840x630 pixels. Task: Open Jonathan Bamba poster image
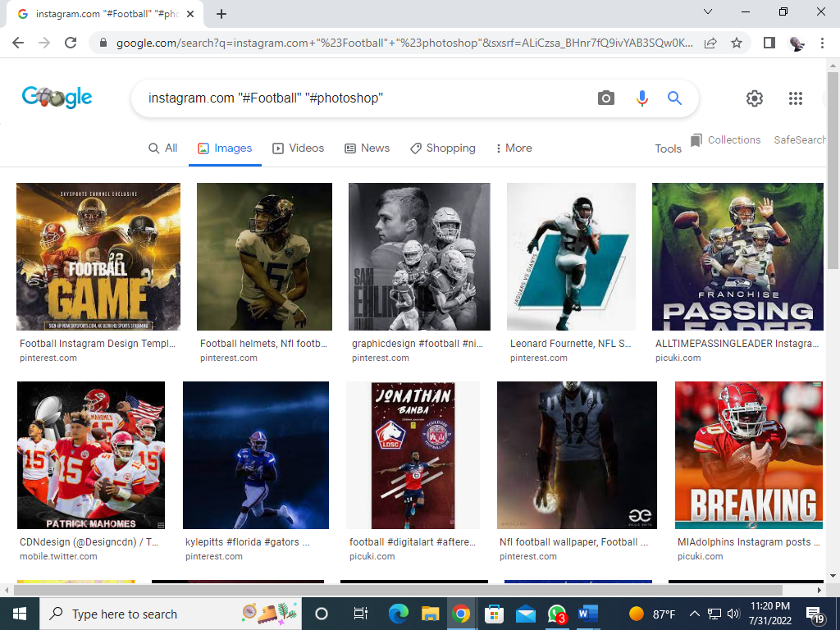(413, 455)
